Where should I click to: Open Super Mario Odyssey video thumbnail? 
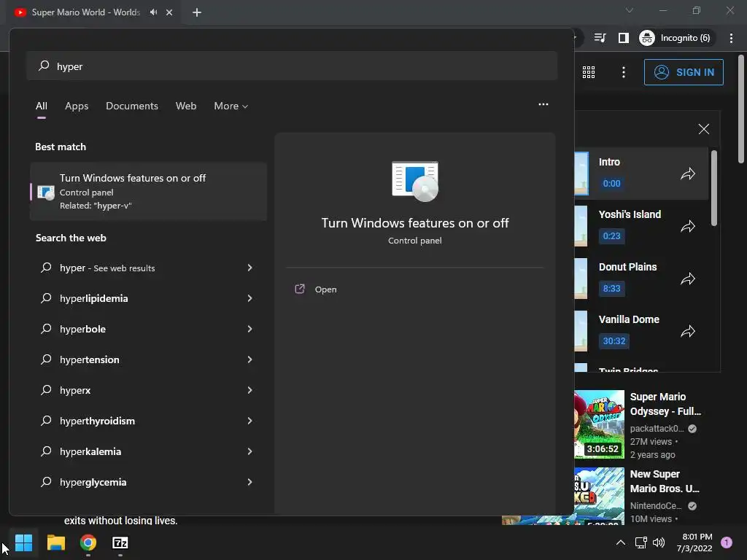click(600, 424)
